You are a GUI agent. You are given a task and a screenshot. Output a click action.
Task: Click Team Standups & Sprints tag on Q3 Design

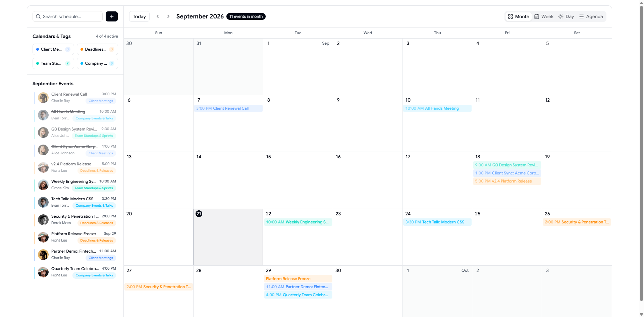[94, 136]
